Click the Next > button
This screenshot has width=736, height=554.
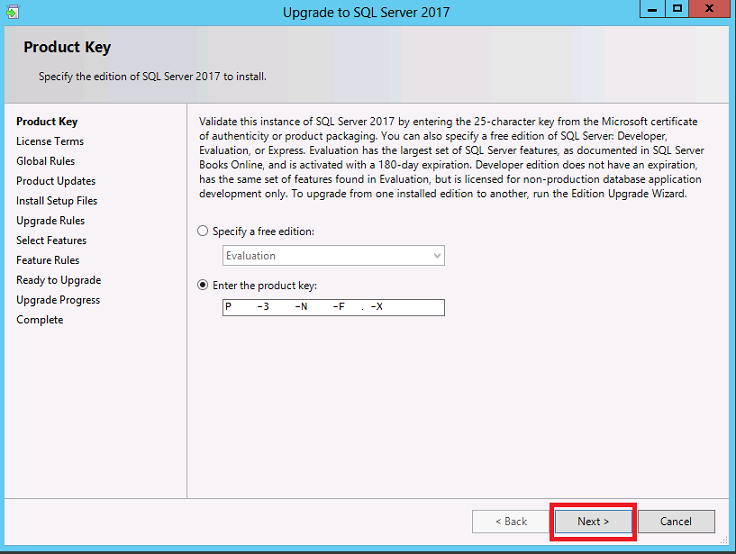593,521
